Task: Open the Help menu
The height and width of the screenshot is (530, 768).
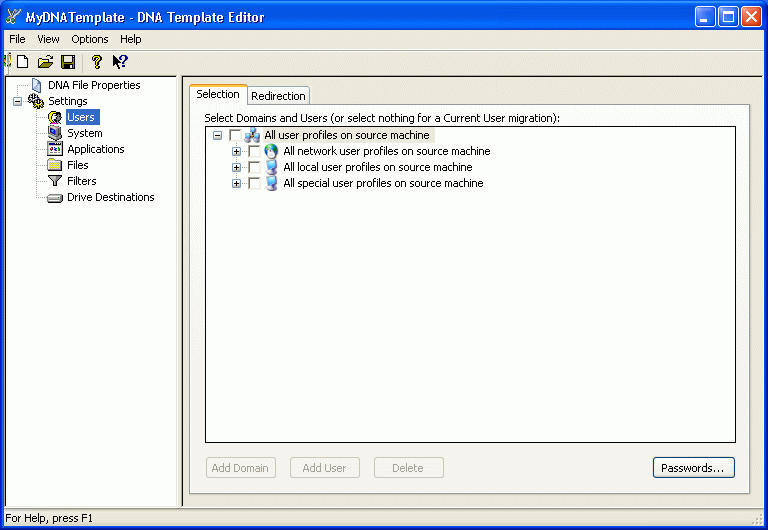Action: pyautogui.click(x=131, y=39)
